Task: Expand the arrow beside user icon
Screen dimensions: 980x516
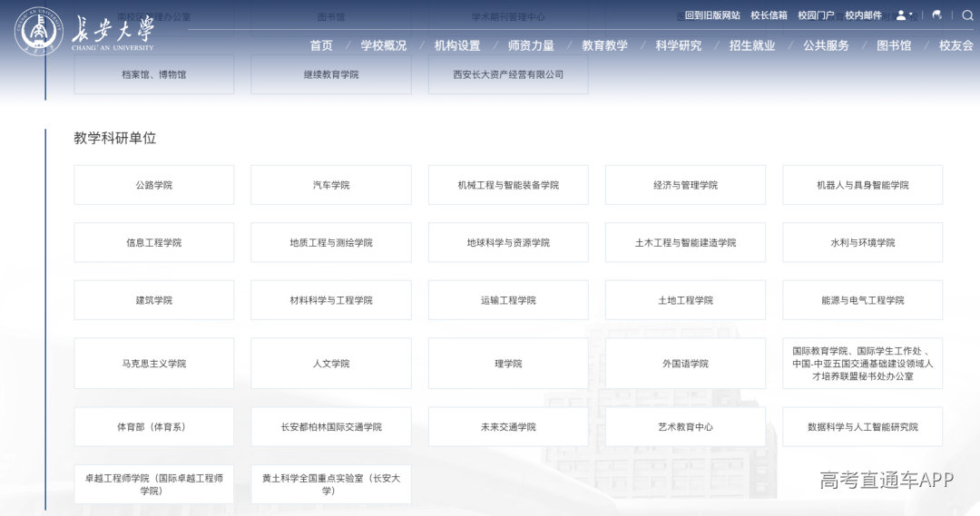Action: click(x=911, y=15)
